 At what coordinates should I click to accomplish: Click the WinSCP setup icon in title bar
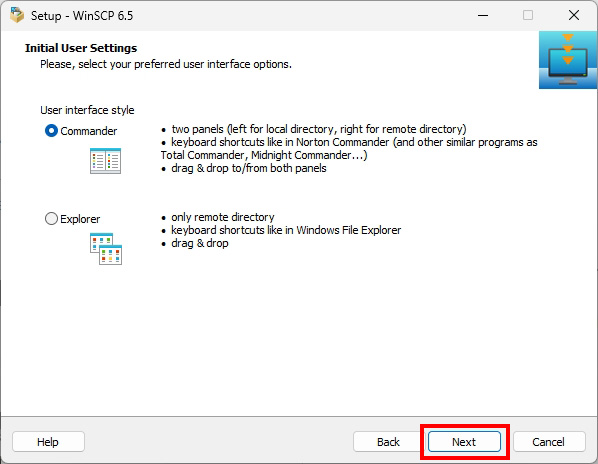click(17, 16)
